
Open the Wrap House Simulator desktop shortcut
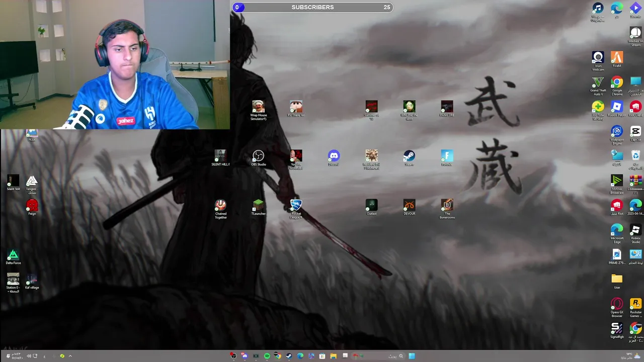(x=259, y=110)
